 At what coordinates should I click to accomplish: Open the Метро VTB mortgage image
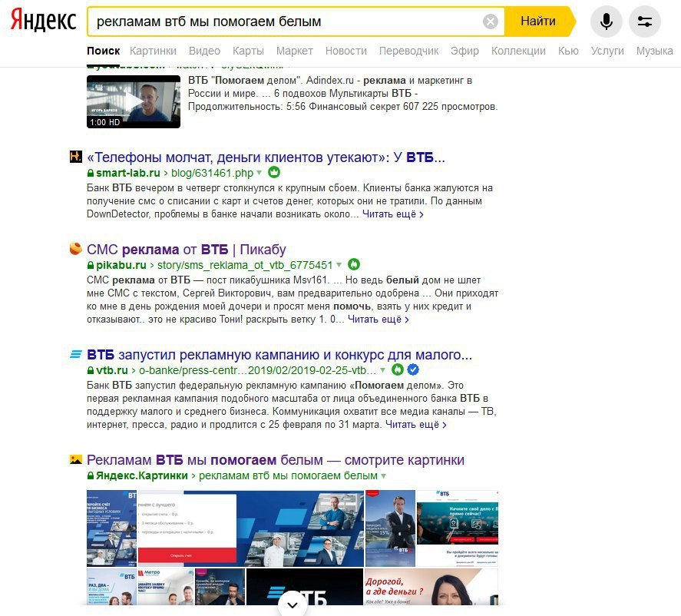coord(166,587)
